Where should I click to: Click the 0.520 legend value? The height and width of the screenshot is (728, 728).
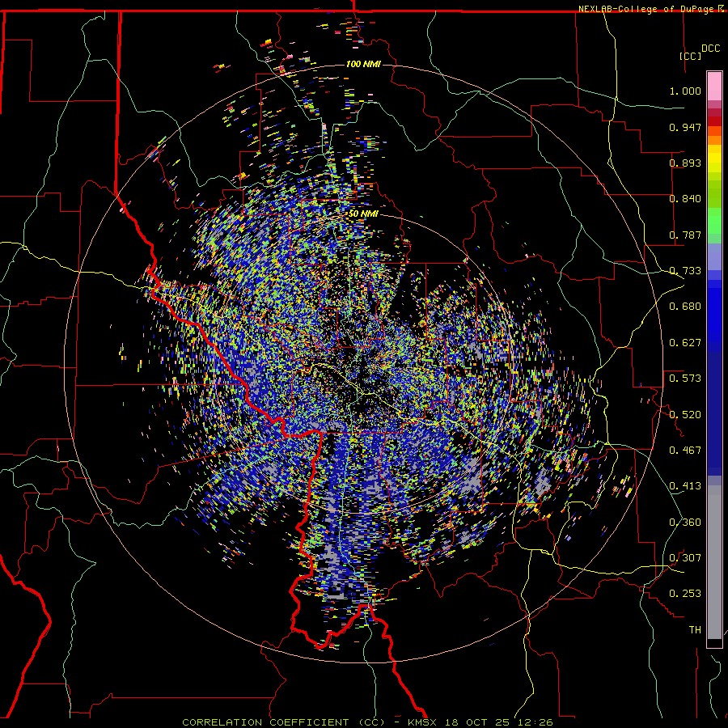click(x=685, y=414)
